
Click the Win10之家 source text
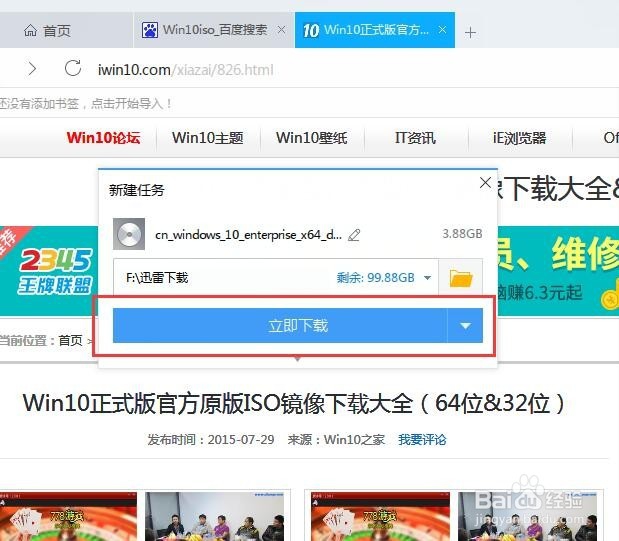(355, 440)
